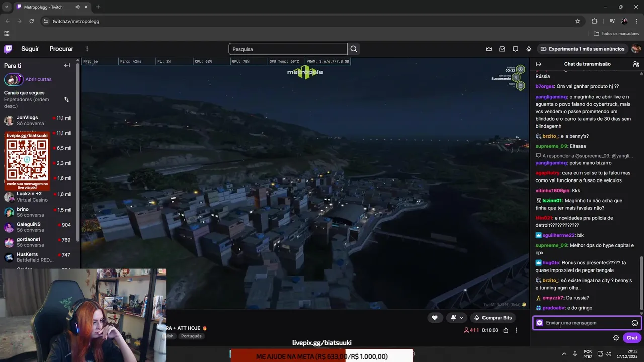
Task: Reload the Twitch page
Action: [x=31, y=21]
